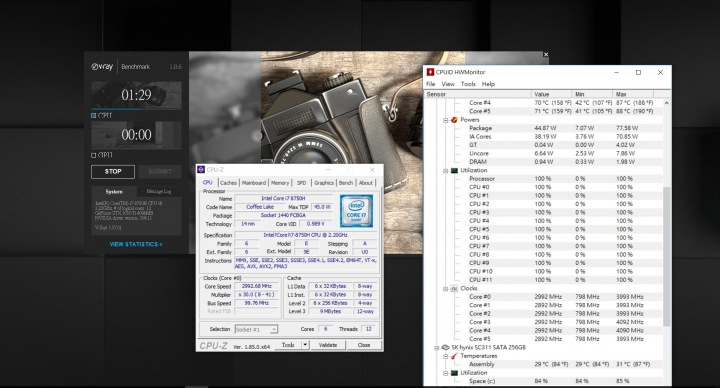The width and height of the screenshot is (720, 388).
Task: Collapse the drive Utilization node in HWMonitor
Action: (445, 373)
